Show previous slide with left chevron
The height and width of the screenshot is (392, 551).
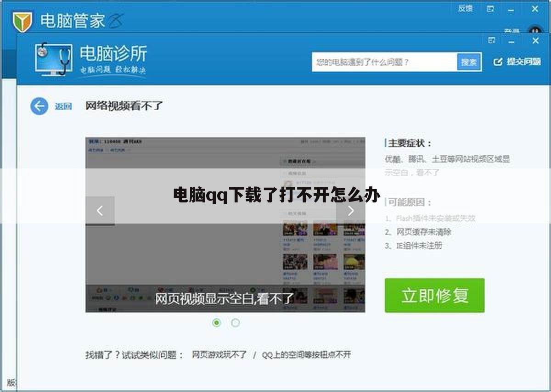point(100,211)
